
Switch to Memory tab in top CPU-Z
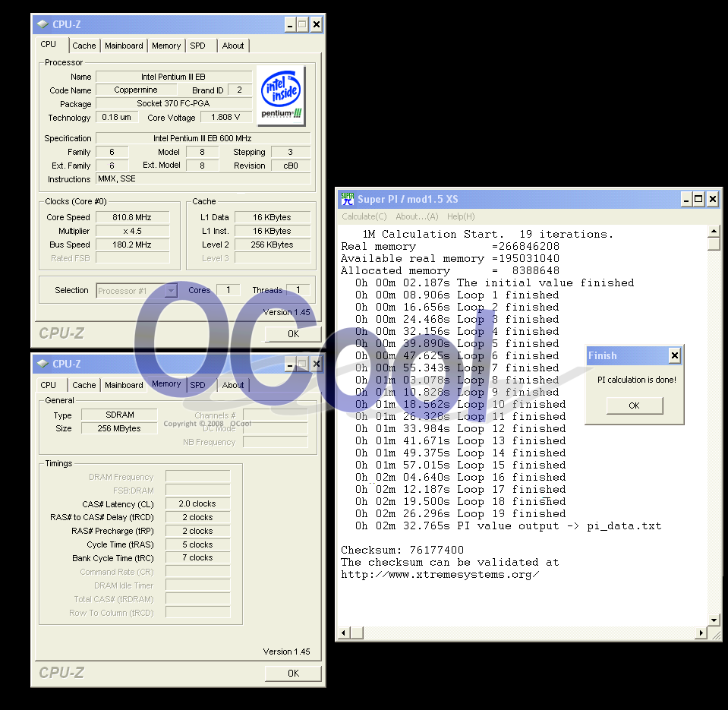click(x=166, y=46)
